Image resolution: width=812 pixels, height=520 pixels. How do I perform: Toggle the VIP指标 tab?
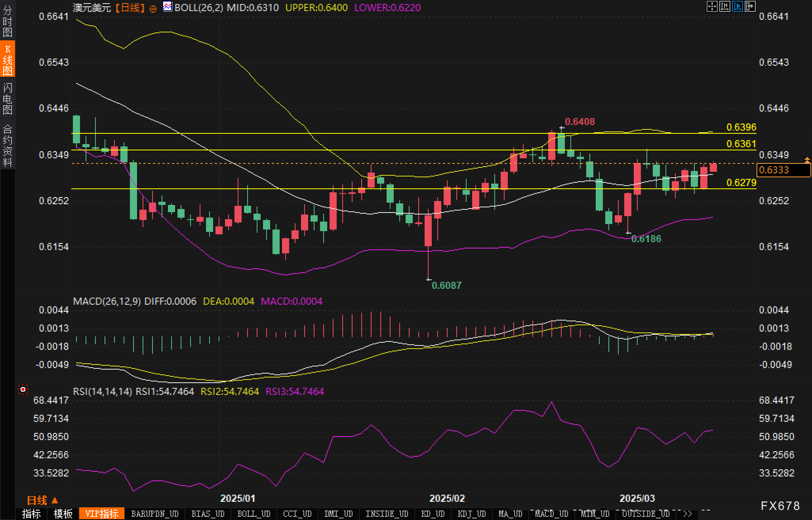tap(102, 514)
